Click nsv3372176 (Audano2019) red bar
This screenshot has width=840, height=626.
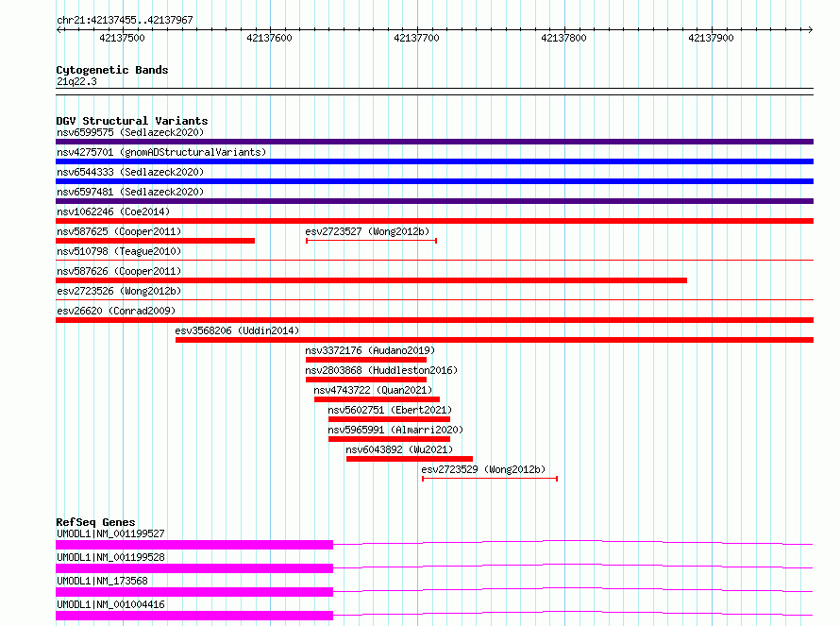[x=366, y=360]
